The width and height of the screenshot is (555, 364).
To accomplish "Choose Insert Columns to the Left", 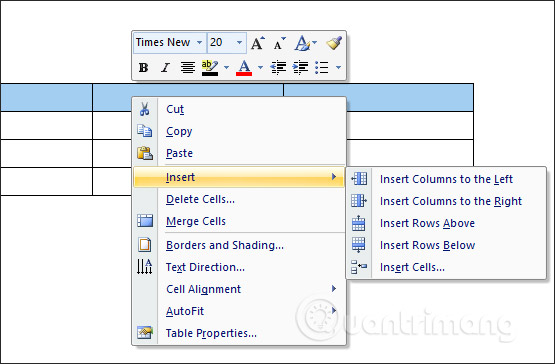I will pyautogui.click(x=446, y=179).
